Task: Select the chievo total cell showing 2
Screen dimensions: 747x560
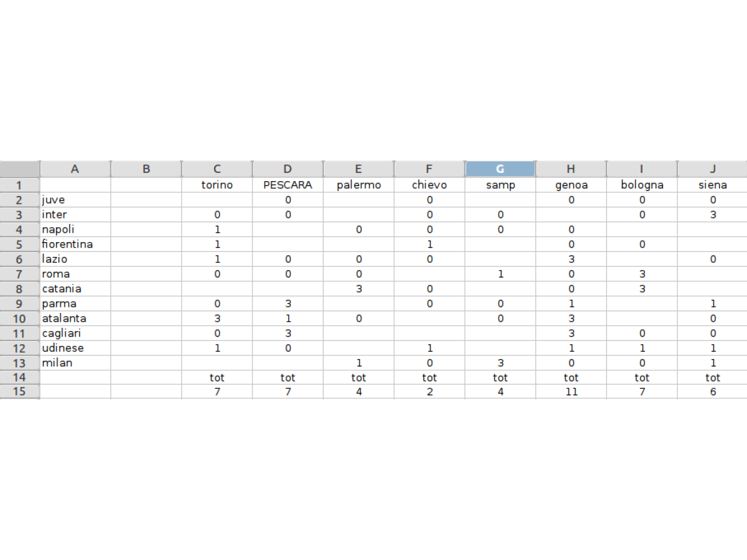Action: [x=430, y=392]
